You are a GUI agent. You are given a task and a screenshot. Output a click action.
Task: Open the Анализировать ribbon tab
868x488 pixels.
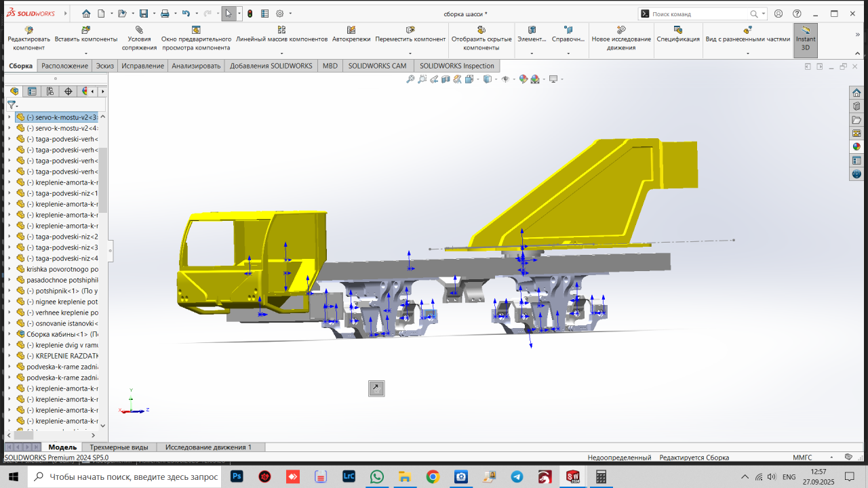(196, 66)
